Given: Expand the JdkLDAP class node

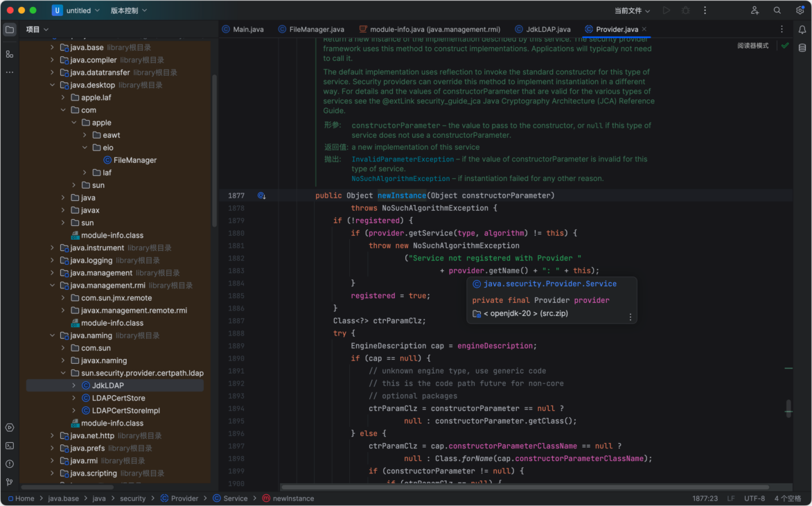Looking at the screenshot, I should [x=74, y=385].
